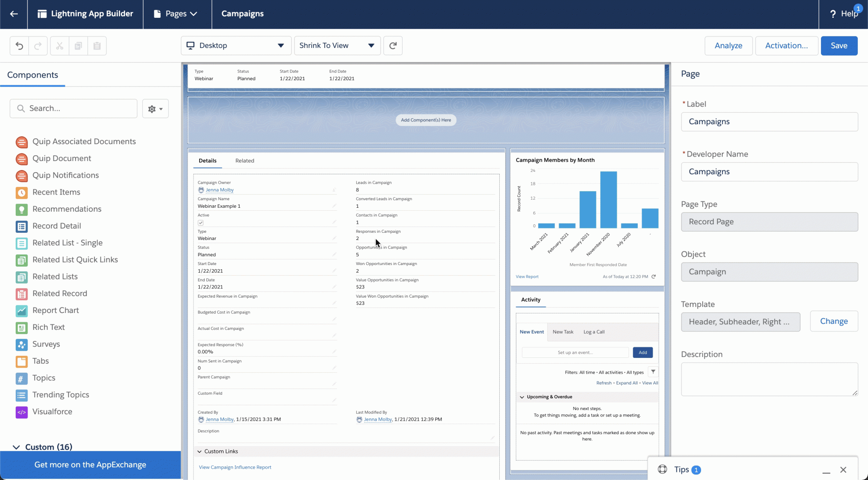The width and height of the screenshot is (868, 480).
Task: Select the Paste icon
Action: tap(97, 45)
